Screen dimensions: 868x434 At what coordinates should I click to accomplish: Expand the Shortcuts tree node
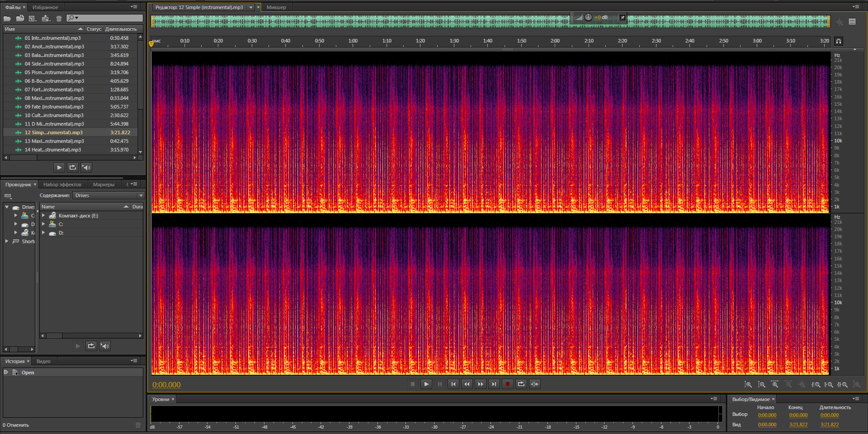tap(7, 241)
